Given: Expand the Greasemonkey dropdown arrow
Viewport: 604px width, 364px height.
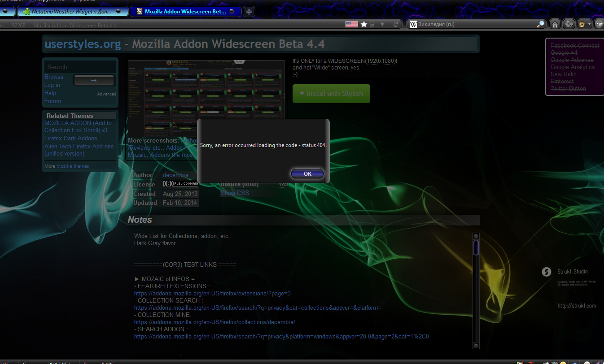Looking at the screenshot, I should (x=589, y=25).
